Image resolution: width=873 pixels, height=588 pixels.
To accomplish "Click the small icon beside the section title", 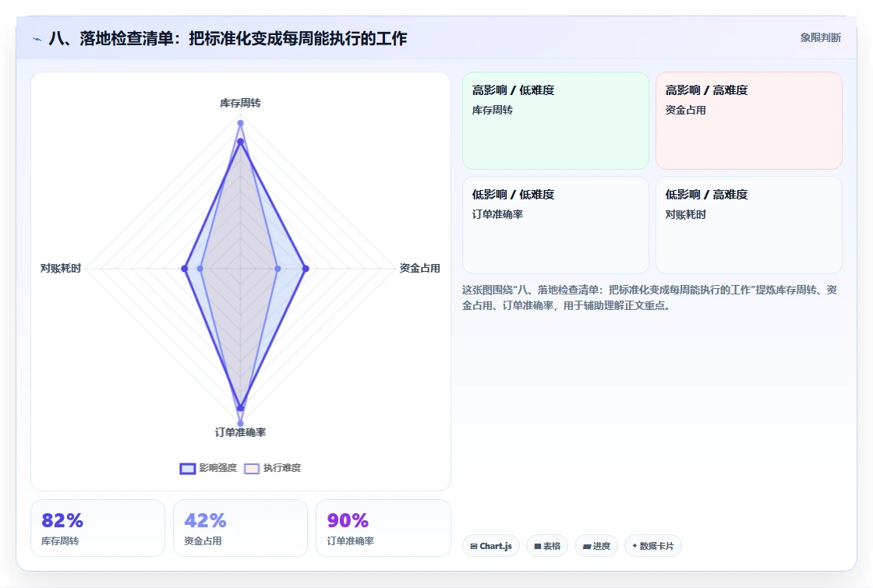I will tap(37, 39).
